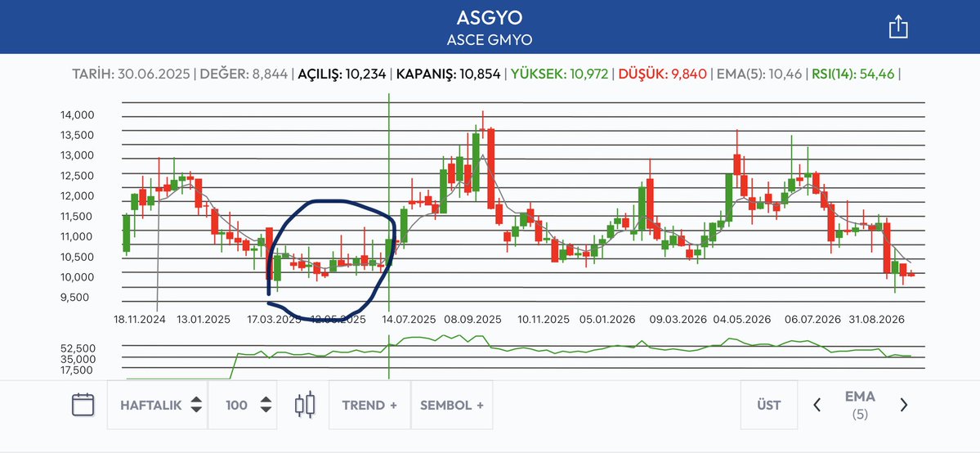The height and width of the screenshot is (453, 980).
Task: Click the 06.07.2026 date axis label
Action: click(813, 319)
